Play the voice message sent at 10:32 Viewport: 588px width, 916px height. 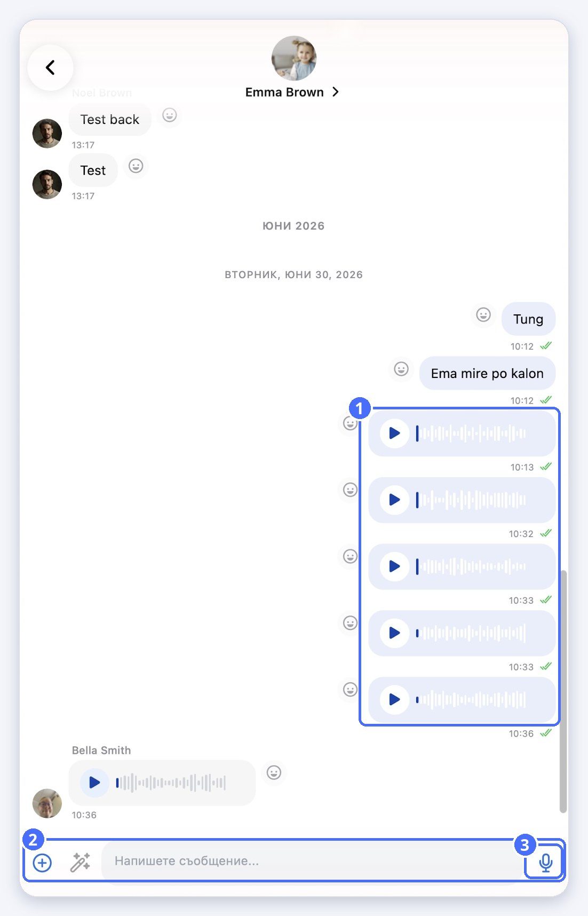pos(394,500)
